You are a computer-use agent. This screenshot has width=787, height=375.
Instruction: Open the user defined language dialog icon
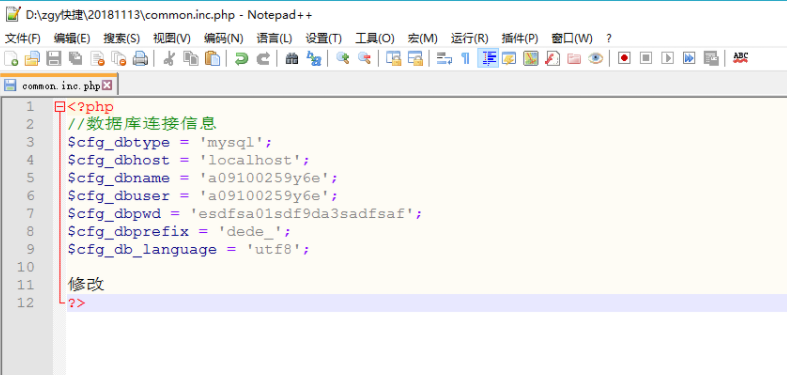pos(509,58)
